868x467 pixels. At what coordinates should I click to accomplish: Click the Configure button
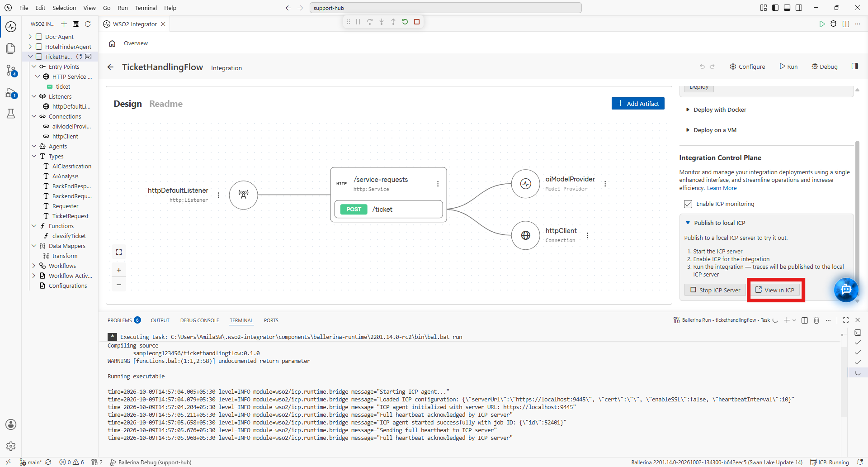click(747, 67)
